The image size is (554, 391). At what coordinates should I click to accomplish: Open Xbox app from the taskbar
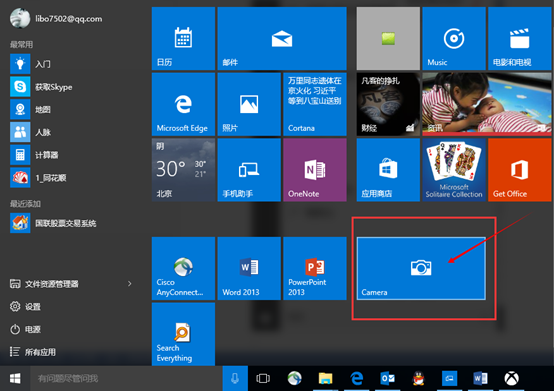point(512,378)
